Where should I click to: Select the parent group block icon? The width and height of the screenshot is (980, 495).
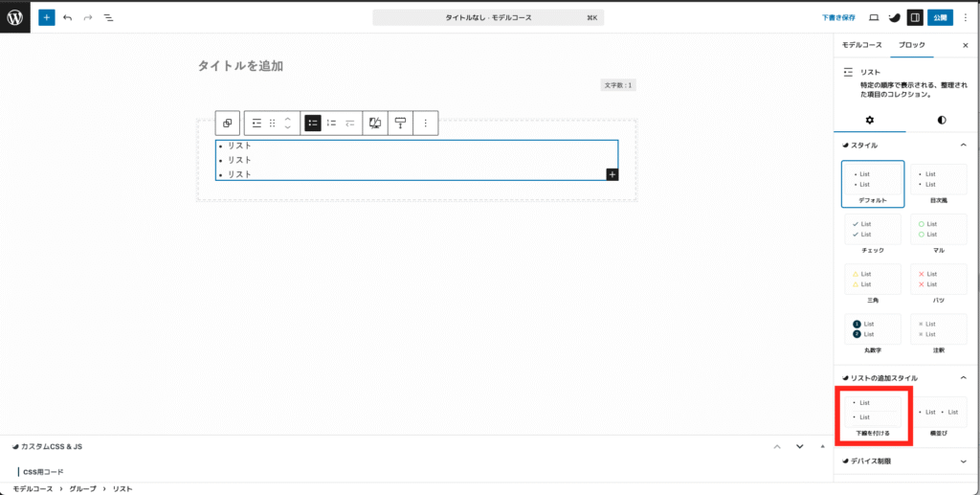227,123
